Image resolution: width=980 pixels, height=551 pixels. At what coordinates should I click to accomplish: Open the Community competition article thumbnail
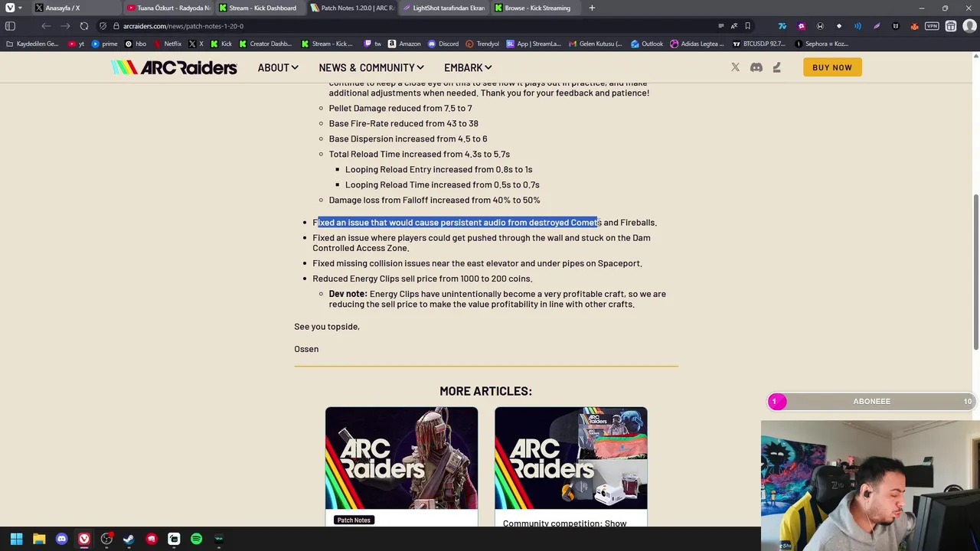[x=571, y=458]
